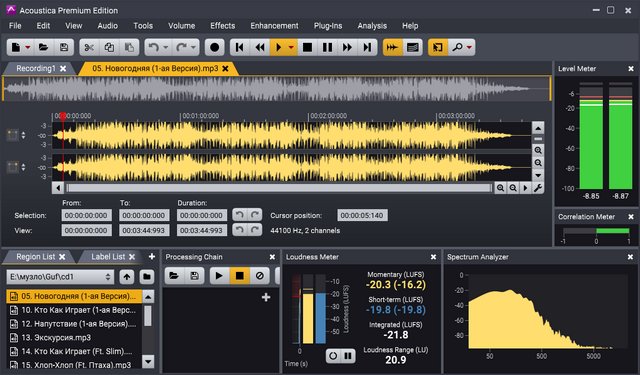Click the Cursor position time field
The width and height of the screenshot is (640, 375).
pyautogui.click(x=362, y=215)
